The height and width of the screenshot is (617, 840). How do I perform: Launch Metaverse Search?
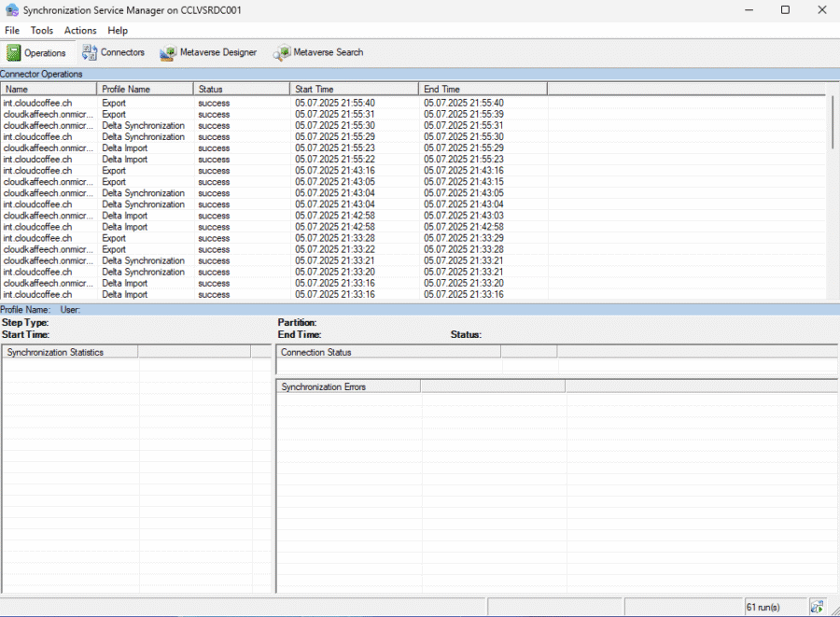pyautogui.click(x=318, y=52)
